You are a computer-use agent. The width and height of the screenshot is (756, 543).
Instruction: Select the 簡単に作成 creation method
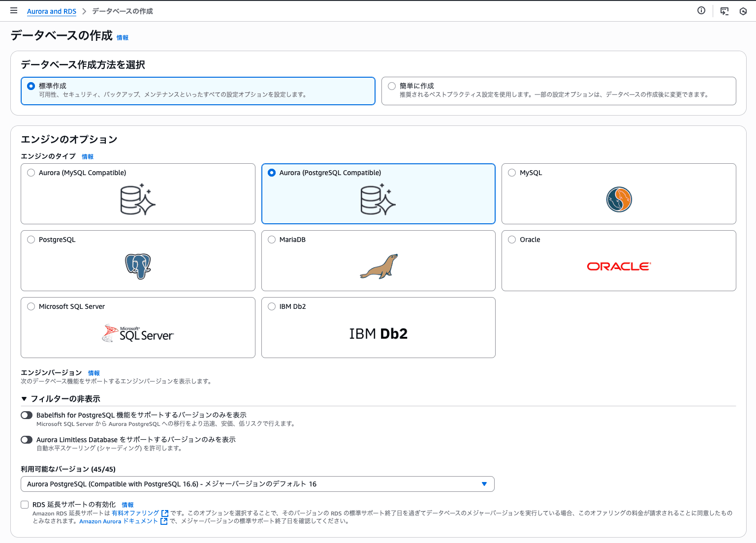tap(391, 86)
